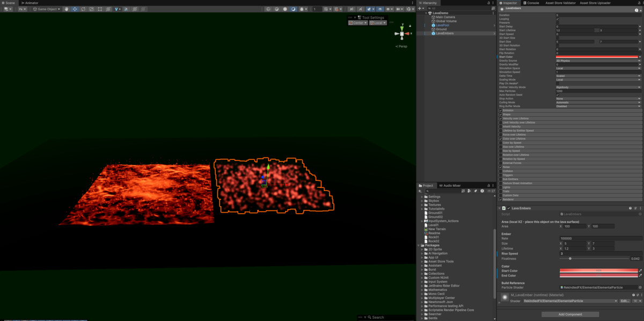Adjust the Floatiness slider handle
Screen dimensions: 644x321
570,259
